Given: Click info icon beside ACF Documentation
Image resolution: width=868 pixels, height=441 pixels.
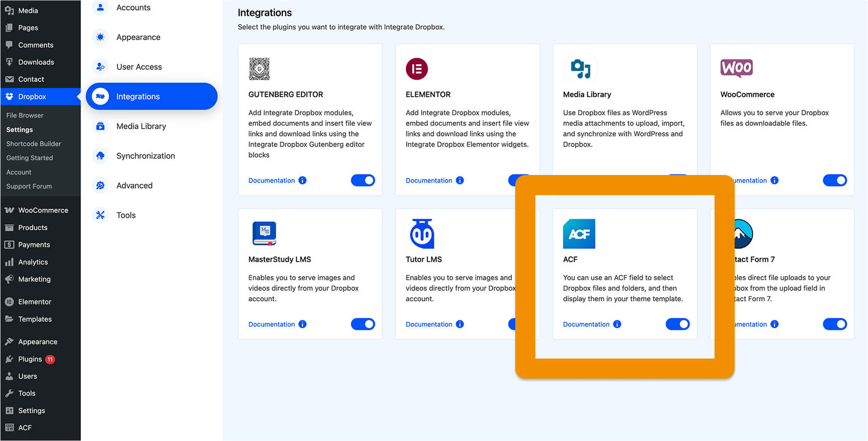Looking at the screenshot, I should coord(617,324).
